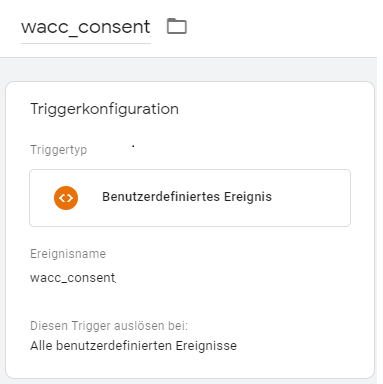Open the Benutzerdefiniertes Ereignis trigger type card
Screen dimensions: 383x384
pos(190,198)
